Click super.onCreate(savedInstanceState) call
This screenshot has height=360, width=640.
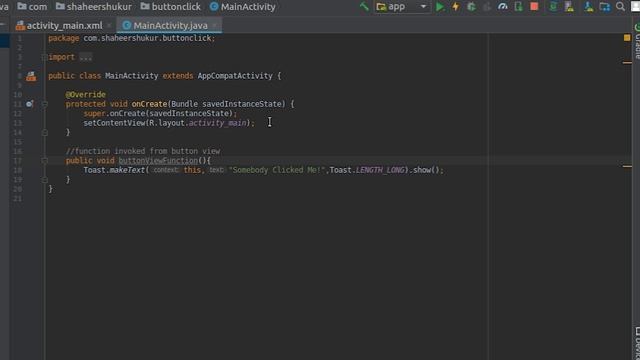tap(160, 113)
